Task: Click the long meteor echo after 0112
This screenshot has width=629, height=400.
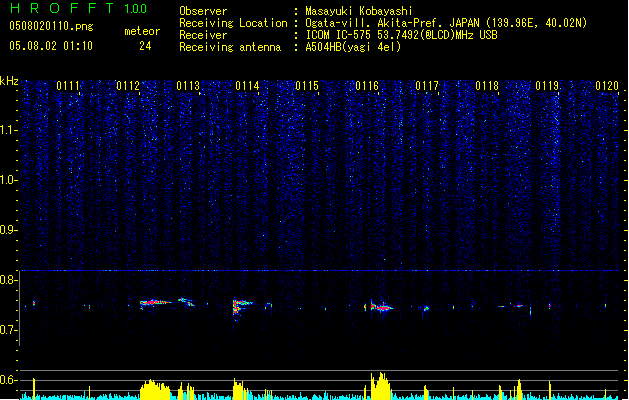Action: 156,303
